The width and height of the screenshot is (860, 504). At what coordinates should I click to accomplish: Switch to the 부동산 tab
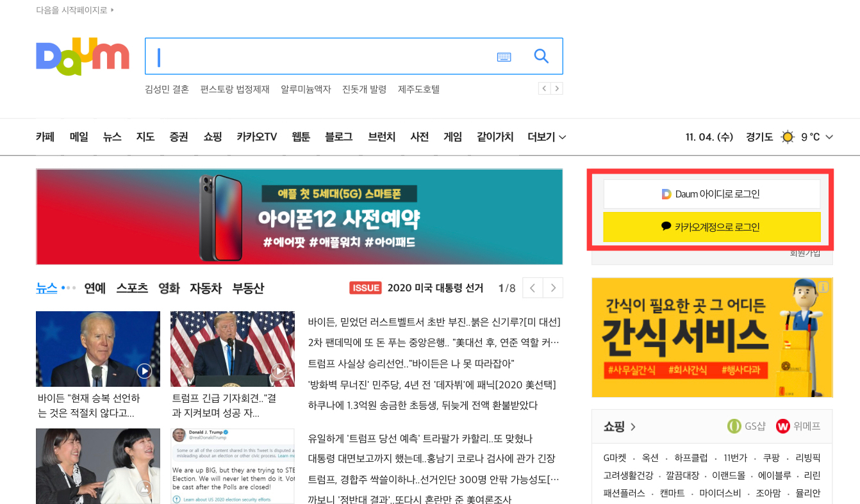248,288
